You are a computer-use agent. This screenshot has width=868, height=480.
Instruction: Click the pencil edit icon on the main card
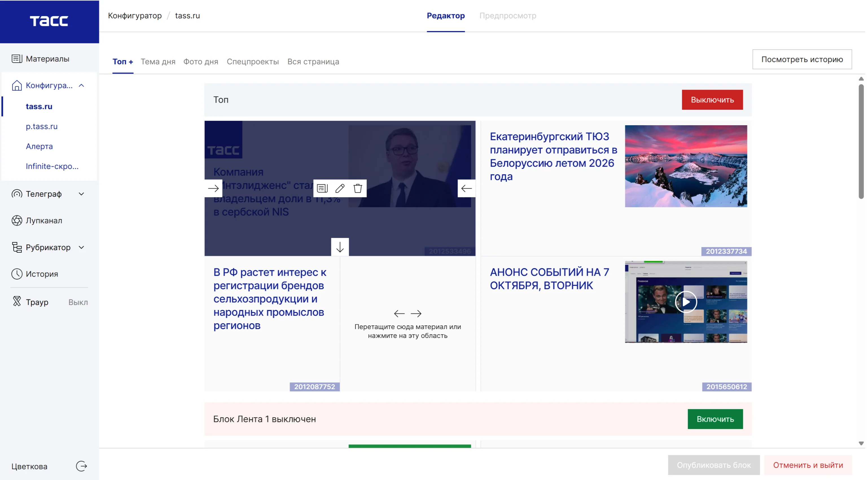340,188
